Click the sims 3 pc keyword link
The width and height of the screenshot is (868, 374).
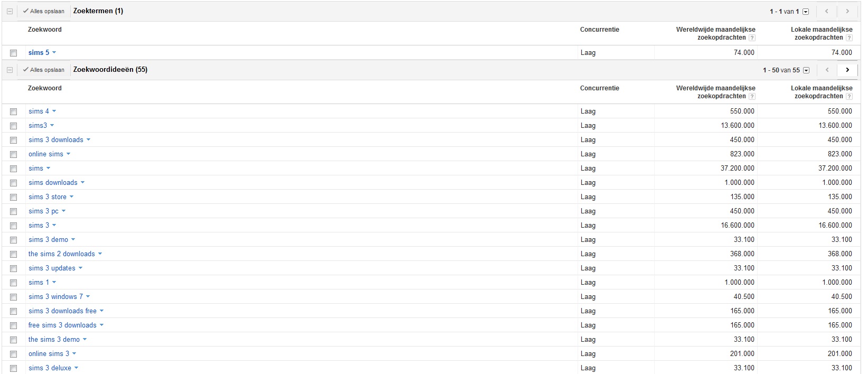coord(43,211)
